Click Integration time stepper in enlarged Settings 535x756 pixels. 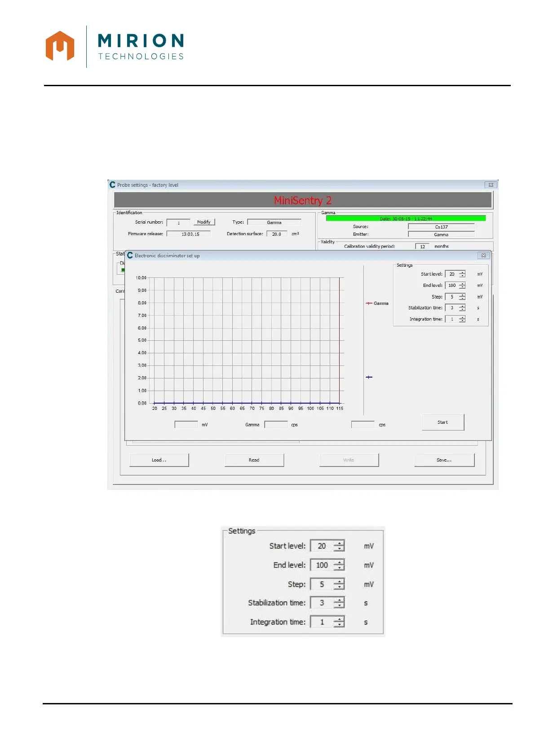click(x=339, y=622)
